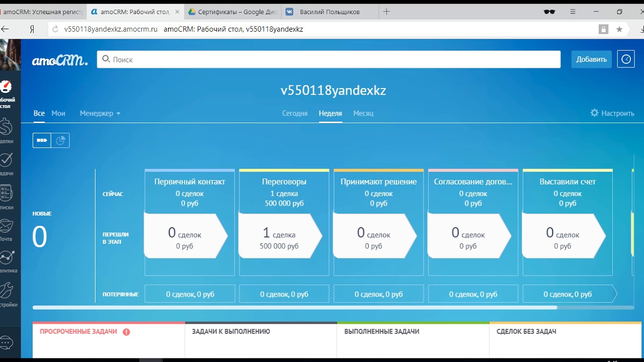Click the Добавить button
This screenshot has height=362, width=644.
[592, 59]
